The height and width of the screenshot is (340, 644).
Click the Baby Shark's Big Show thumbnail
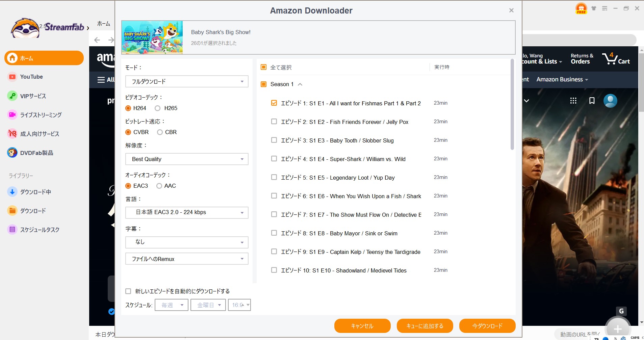(152, 37)
